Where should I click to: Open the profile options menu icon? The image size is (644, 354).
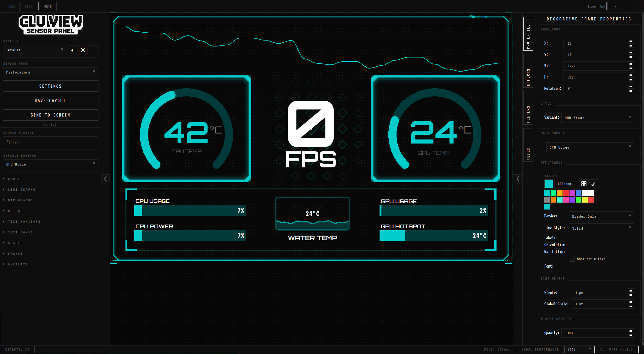pyautogui.click(x=94, y=50)
